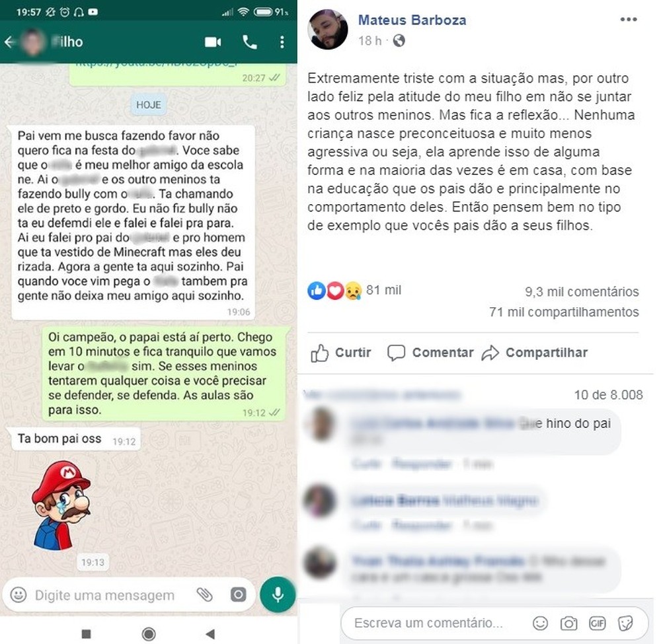Tap the paperclip attachment icon
The height and width of the screenshot is (644, 661).
point(205,594)
